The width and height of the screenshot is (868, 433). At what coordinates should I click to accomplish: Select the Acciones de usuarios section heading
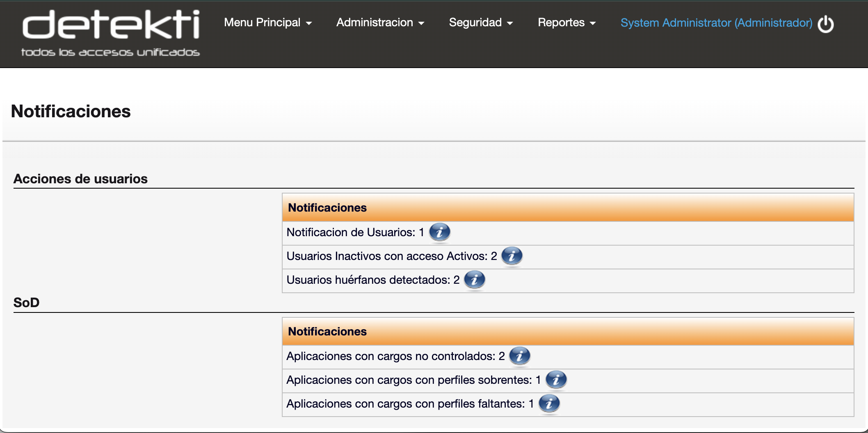[x=81, y=178]
